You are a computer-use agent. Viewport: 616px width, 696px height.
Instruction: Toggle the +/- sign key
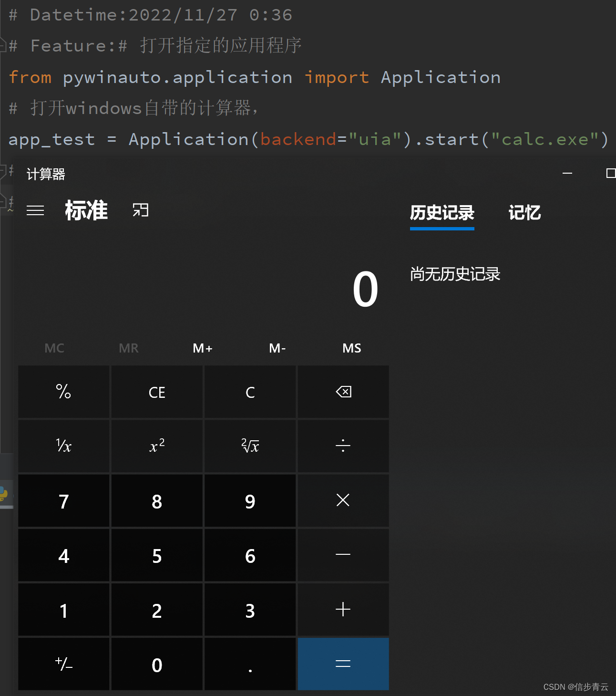pyautogui.click(x=63, y=664)
